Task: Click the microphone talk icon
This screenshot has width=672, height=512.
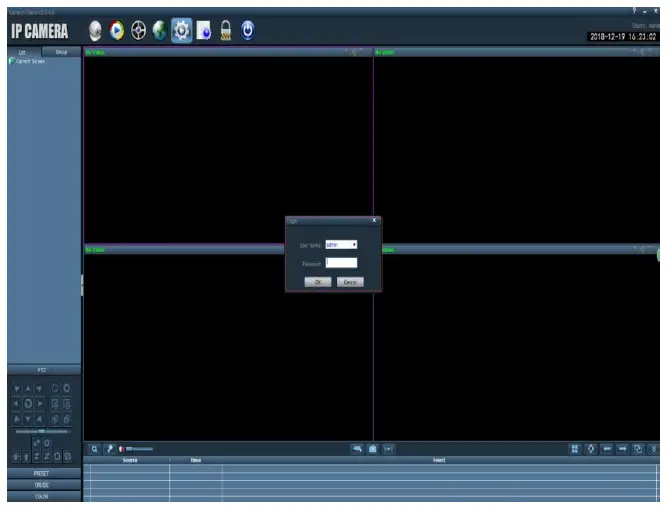Action: 110,449
